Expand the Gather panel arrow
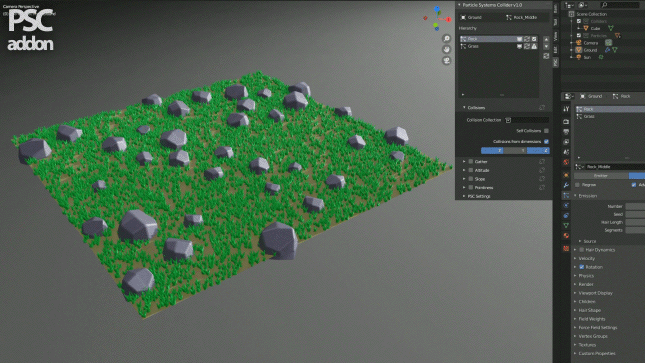The height and width of the screenshot is (363, 645). (x=464, y=162)
